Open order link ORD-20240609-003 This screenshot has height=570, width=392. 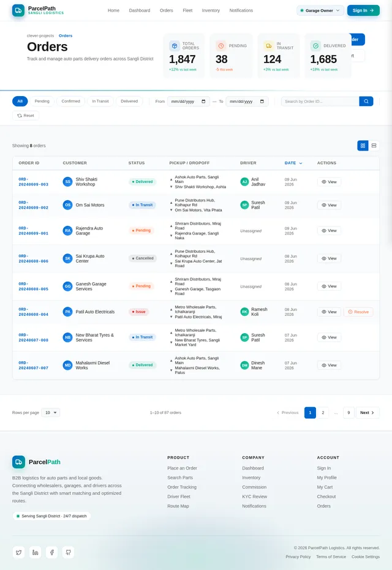point(34,182)
